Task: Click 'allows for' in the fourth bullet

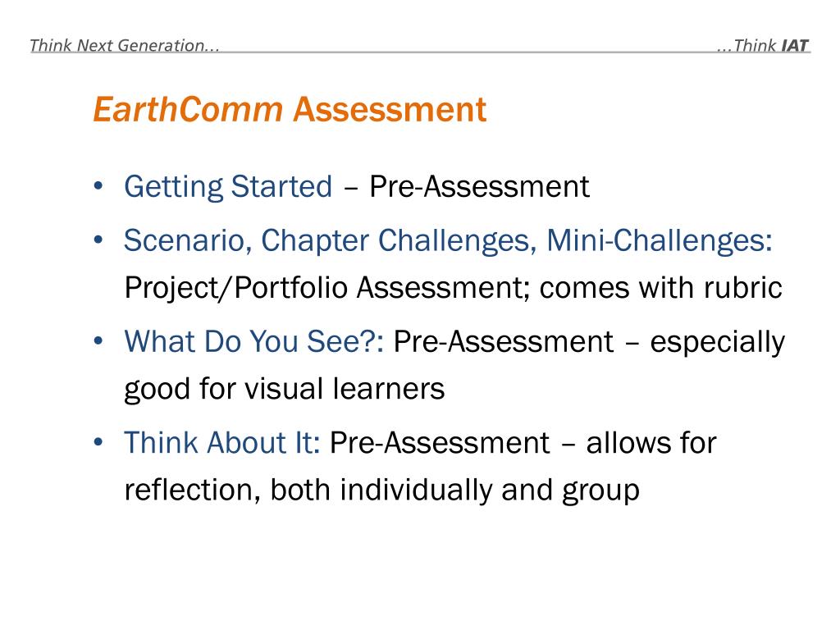Action: click(651, 443)
